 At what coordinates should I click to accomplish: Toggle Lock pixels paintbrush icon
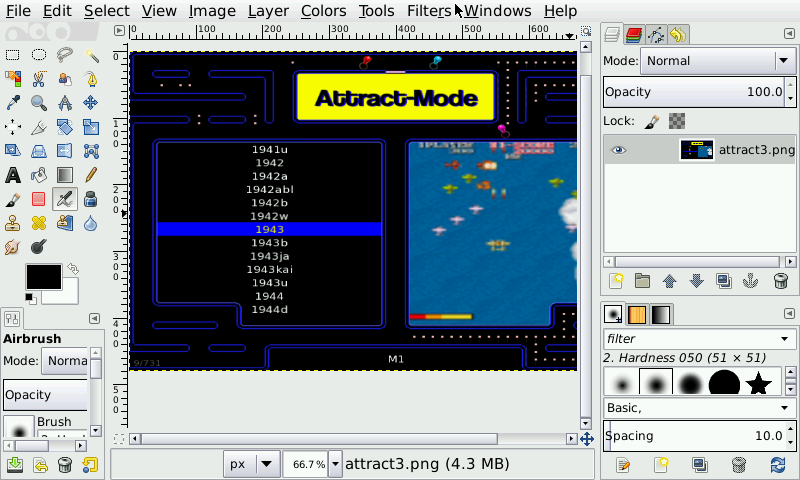(x=652, y=121)
